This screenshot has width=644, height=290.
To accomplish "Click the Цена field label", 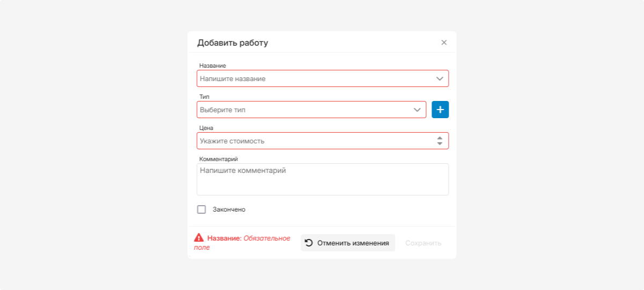I will [x=207, y=128].
